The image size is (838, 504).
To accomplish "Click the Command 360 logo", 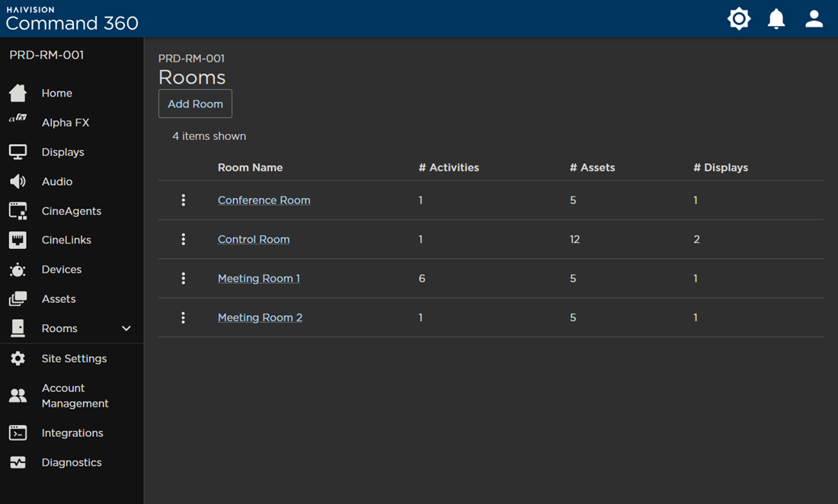I will click(72, 19).
